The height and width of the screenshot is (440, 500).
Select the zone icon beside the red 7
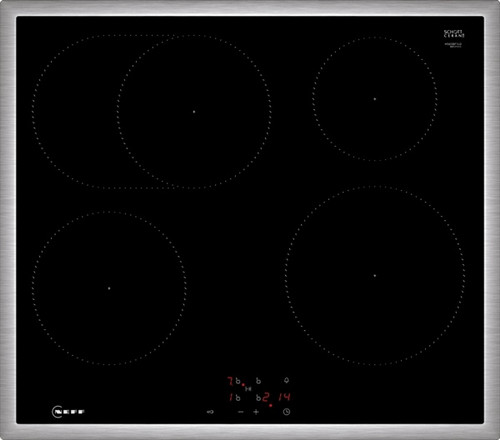(238, 381)
